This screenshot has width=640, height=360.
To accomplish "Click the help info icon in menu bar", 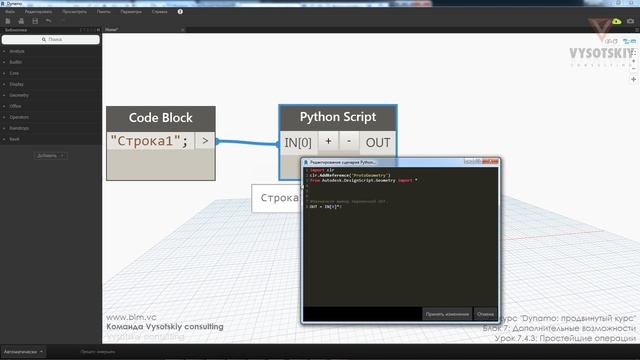I will click(180, 12).
